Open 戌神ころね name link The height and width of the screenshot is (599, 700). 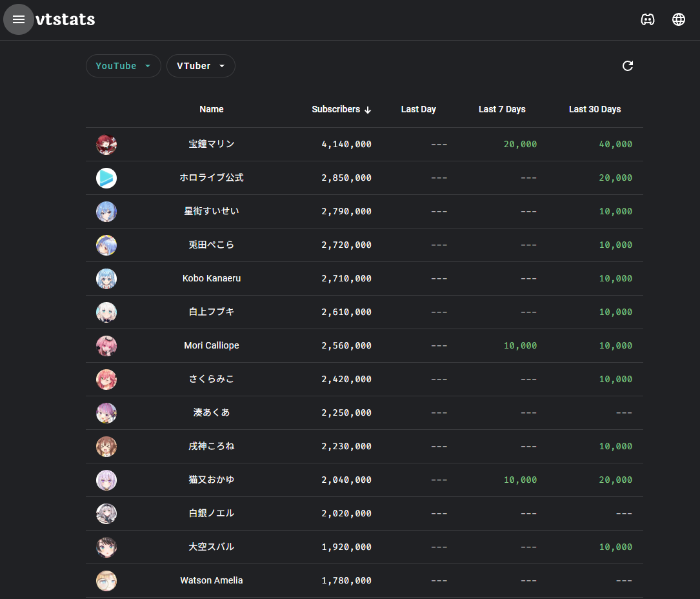coord(211,446)
